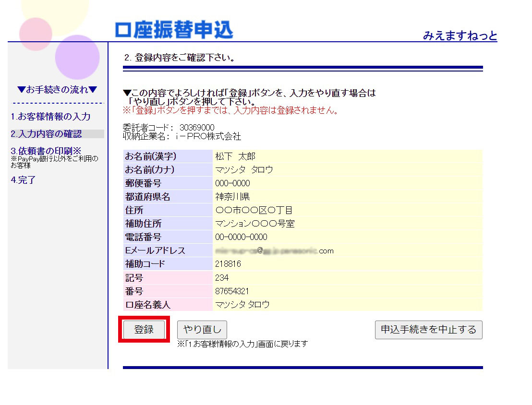Click the 番号 value 87654321
532x405 pixels.
[232, 291]
